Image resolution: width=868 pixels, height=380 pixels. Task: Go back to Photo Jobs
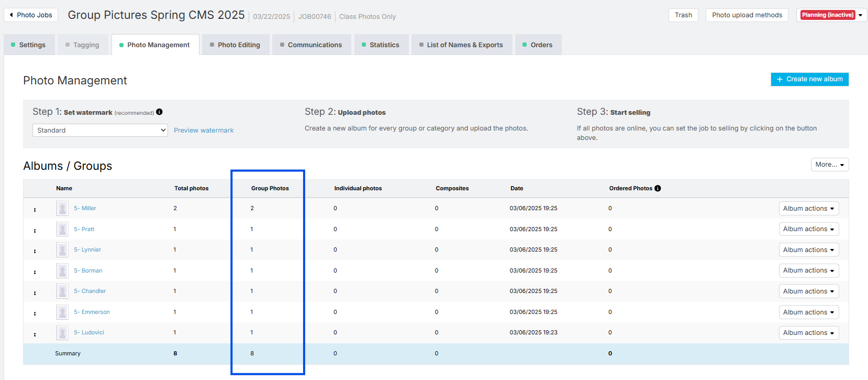[x=31, y=15]
